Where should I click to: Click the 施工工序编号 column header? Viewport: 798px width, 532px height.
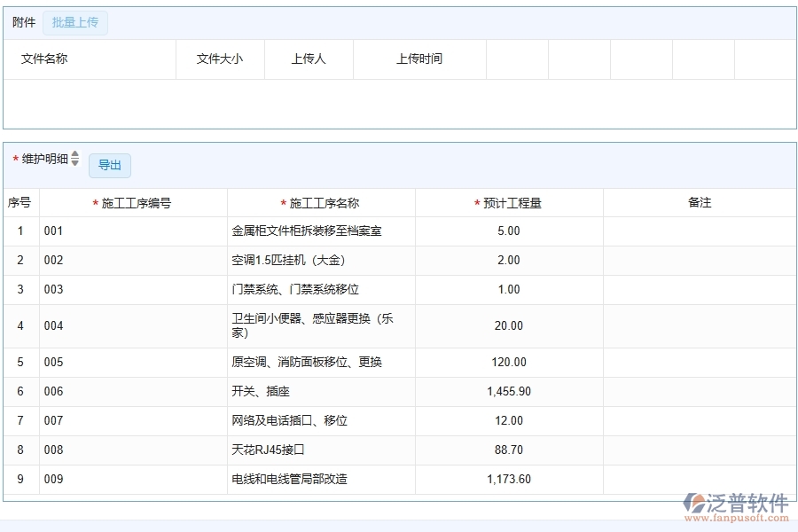pos(135,202)
